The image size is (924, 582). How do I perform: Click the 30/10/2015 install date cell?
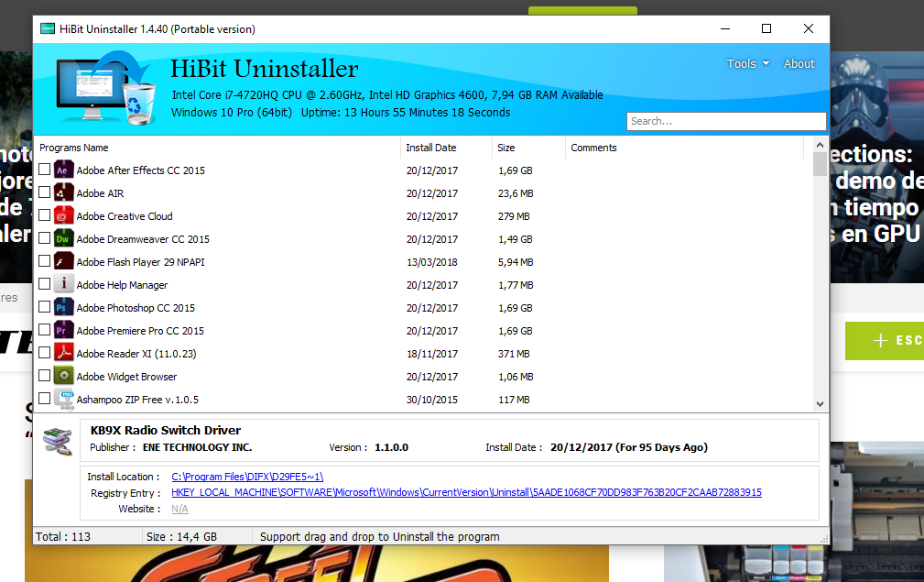432,400
